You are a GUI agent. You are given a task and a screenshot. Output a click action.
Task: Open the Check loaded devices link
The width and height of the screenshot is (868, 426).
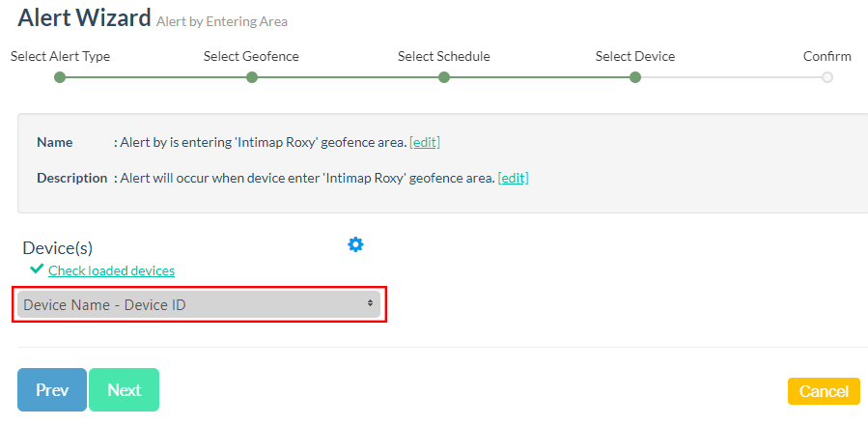click(x=111, y=270)
